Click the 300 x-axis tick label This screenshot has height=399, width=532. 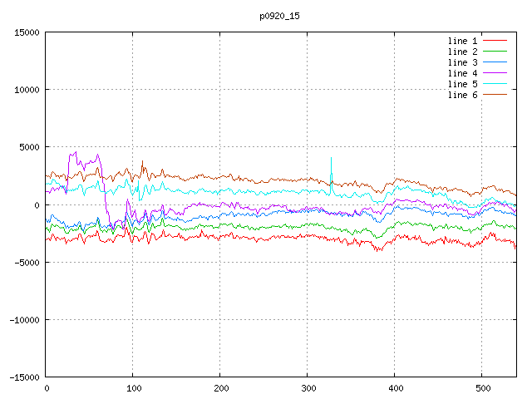click(x=308, y=388)
